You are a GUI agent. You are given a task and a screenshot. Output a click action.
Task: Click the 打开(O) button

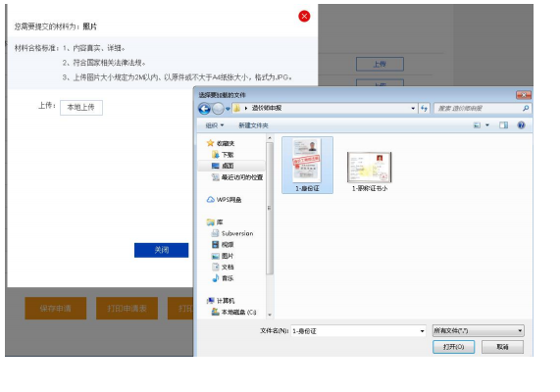pyautogui.click(x=453, y=347)
